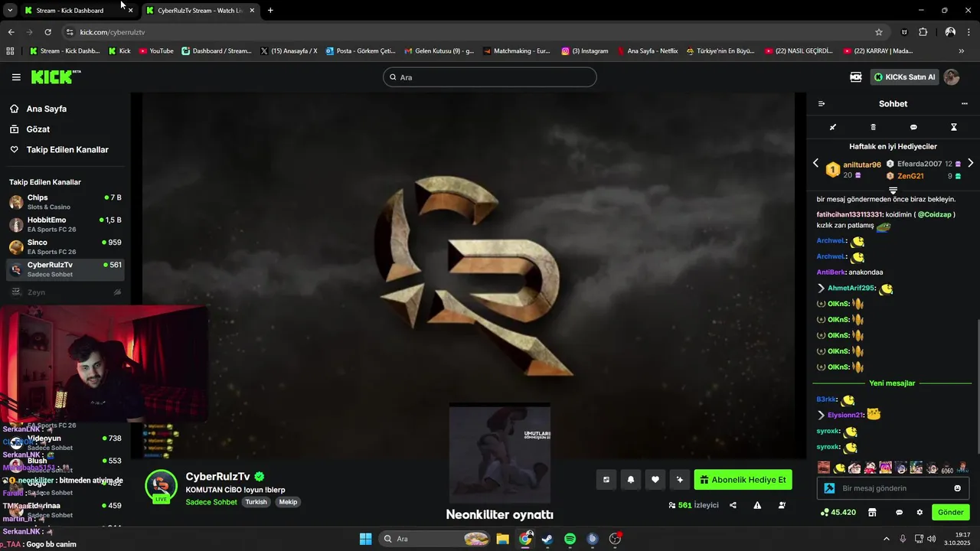Screen dimensions: 980x551
Task: Expand Elysionn21 reply in chat
Action: coord(822,415)
